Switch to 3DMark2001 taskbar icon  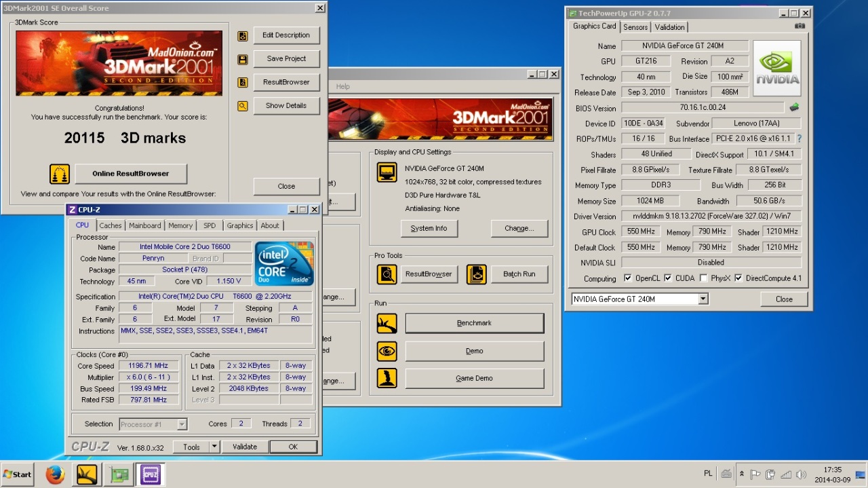(87, 474)
